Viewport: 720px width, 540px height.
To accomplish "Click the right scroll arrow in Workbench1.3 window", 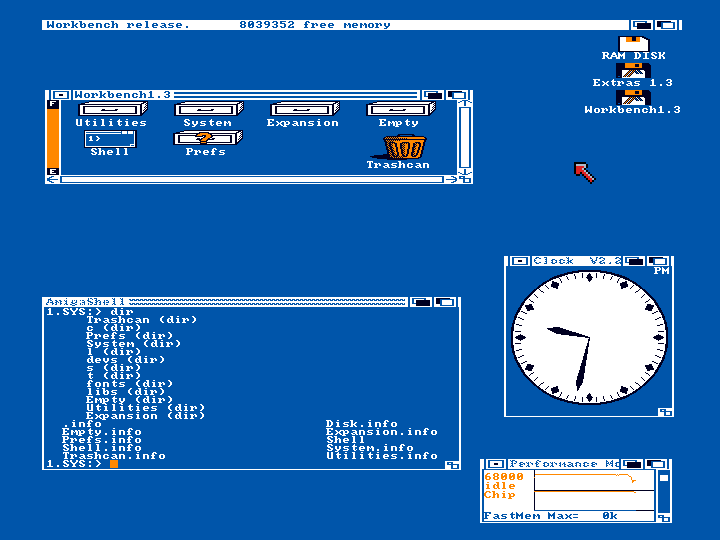I will point(451,179).
